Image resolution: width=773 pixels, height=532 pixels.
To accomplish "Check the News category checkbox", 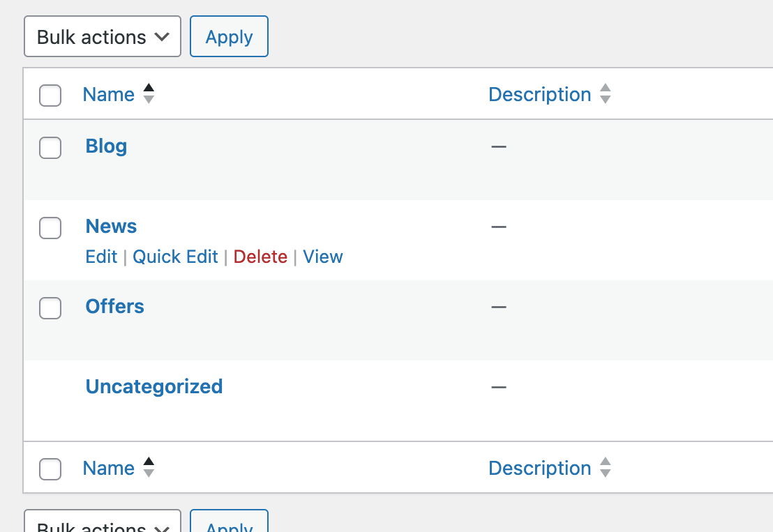I will coord(50,228).
